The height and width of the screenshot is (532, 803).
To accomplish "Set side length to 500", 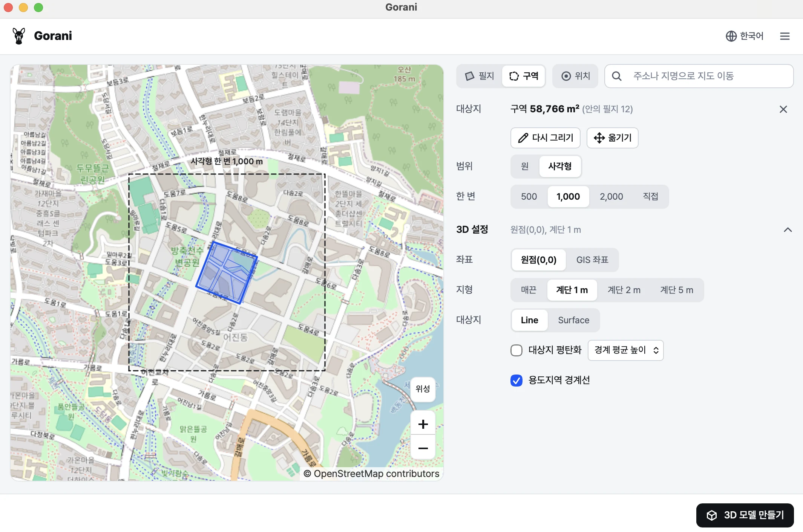I will pyautogui.click(x=529, y=197).
